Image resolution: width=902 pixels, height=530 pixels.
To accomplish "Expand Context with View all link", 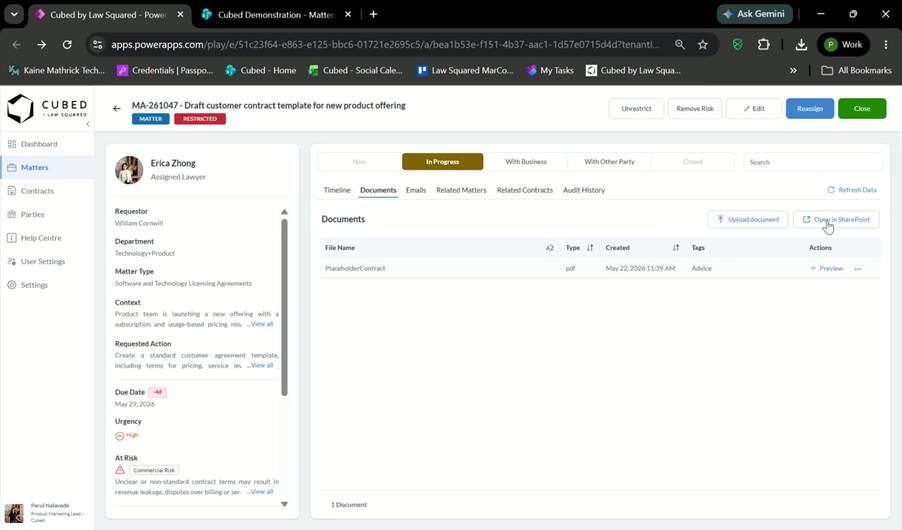I will (261, 324).
